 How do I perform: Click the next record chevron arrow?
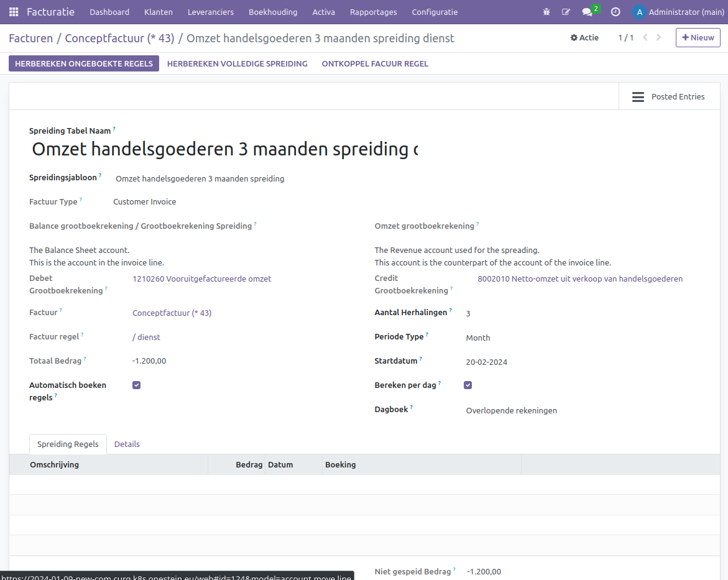[658, 37]
